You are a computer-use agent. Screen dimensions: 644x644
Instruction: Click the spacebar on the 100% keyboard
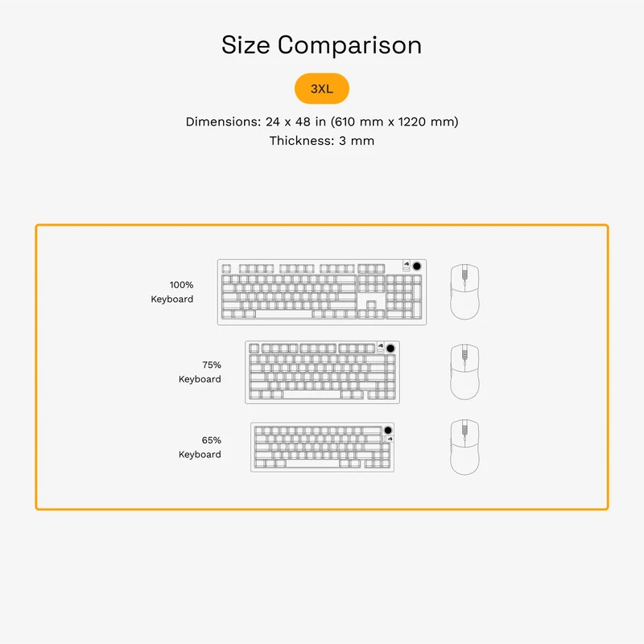[x=284, y=315]
